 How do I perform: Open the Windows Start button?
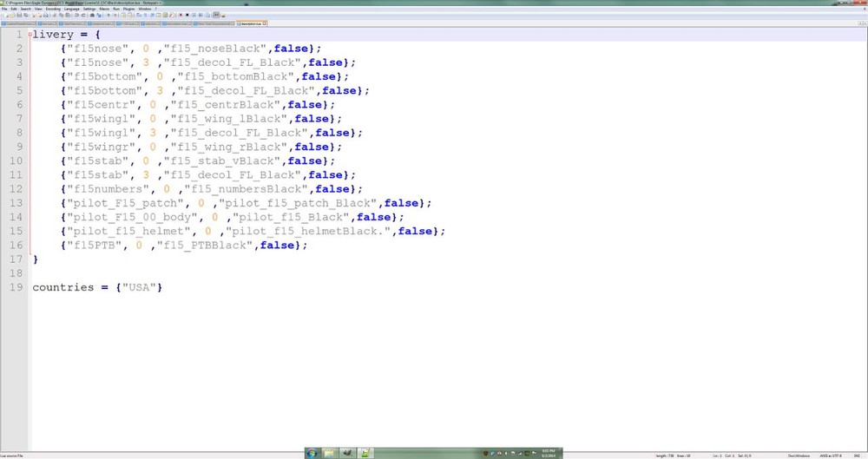[312, 453]
